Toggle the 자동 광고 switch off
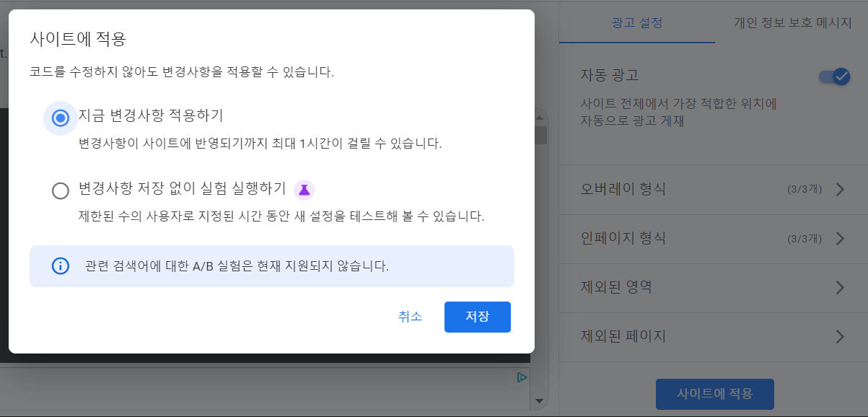The image size is (868, 417). click(x=834, y=76)
